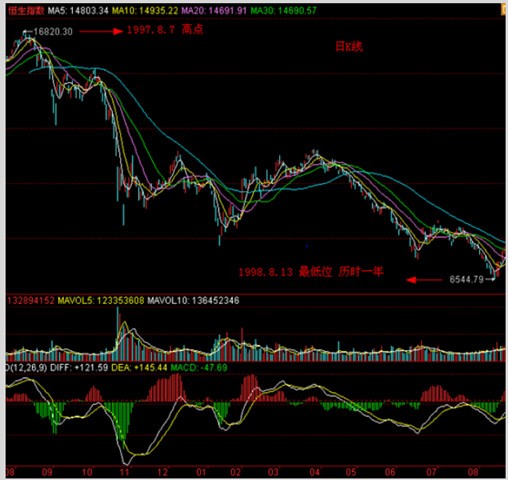Click the 16820.30 high price label
This screenshot has height=480, width=508.
(53, 32)
